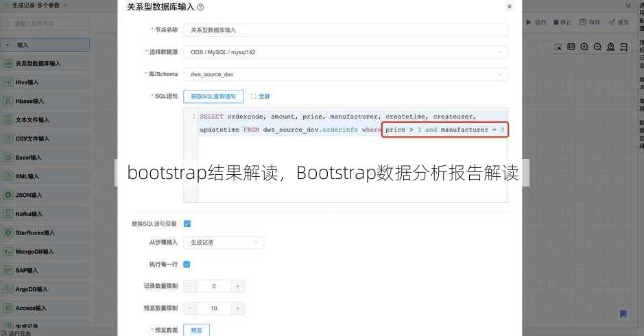Click the StarRocks输入 component icon
The width and height of the screenshot is (644, 336).
[x=8, y=233]
